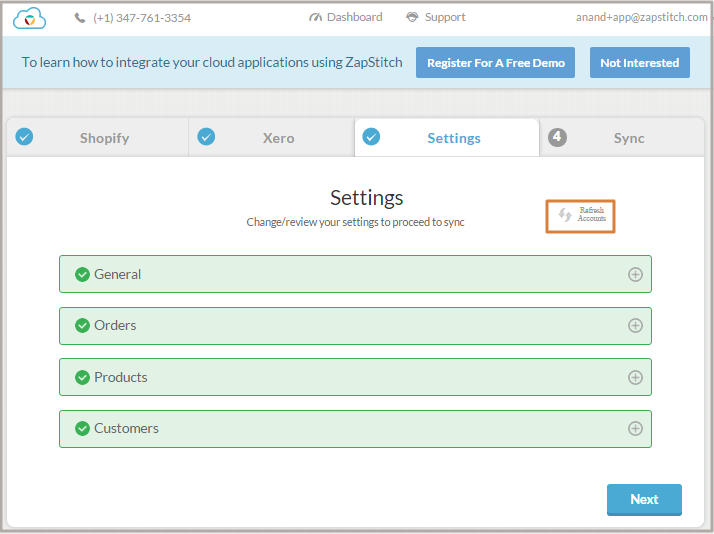Click the green check next to Products
This screenshot has height=534, width=714.
[82, 377]
